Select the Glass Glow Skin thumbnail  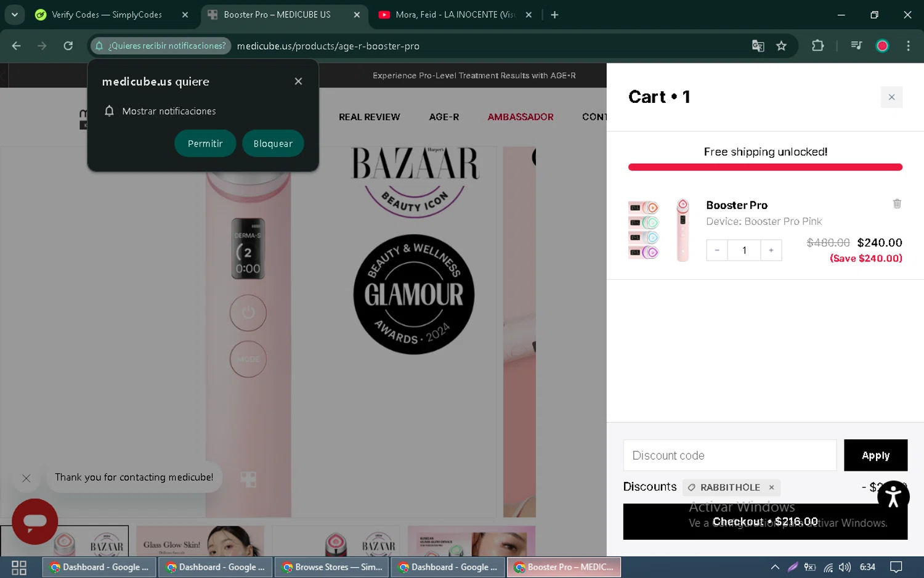point(200,541)
